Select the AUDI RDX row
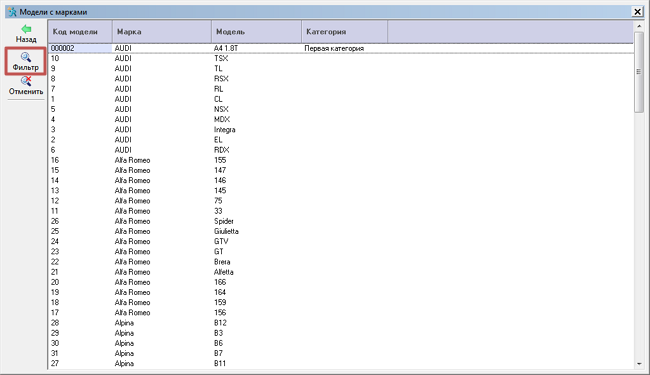This screenshot has width=650, height=375. (x=341, y=150)
